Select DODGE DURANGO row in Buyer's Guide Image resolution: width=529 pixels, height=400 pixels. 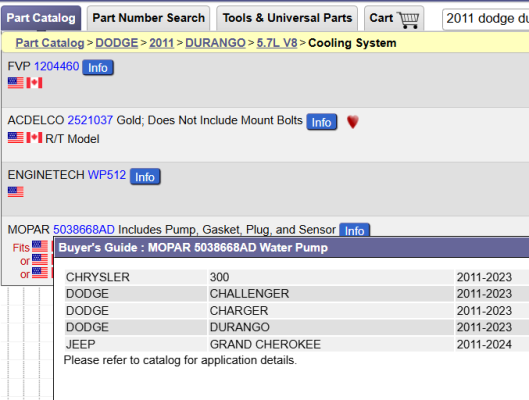point(297,327)
